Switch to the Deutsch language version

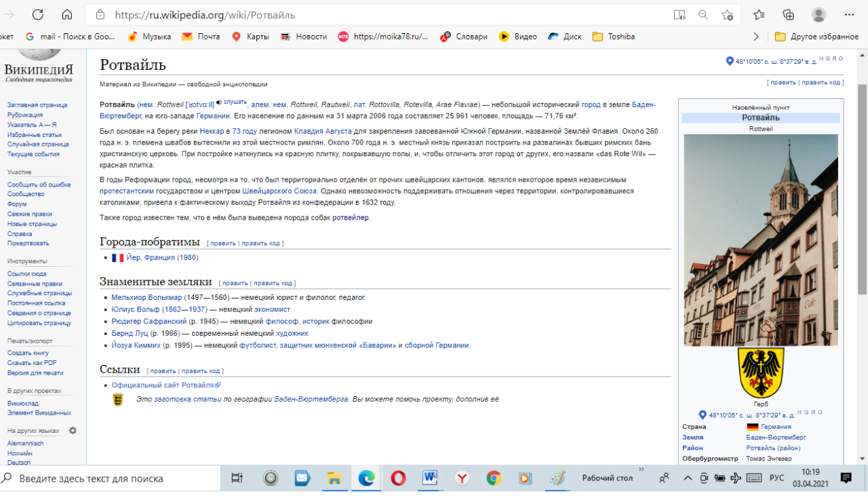(x=19, y=463)
